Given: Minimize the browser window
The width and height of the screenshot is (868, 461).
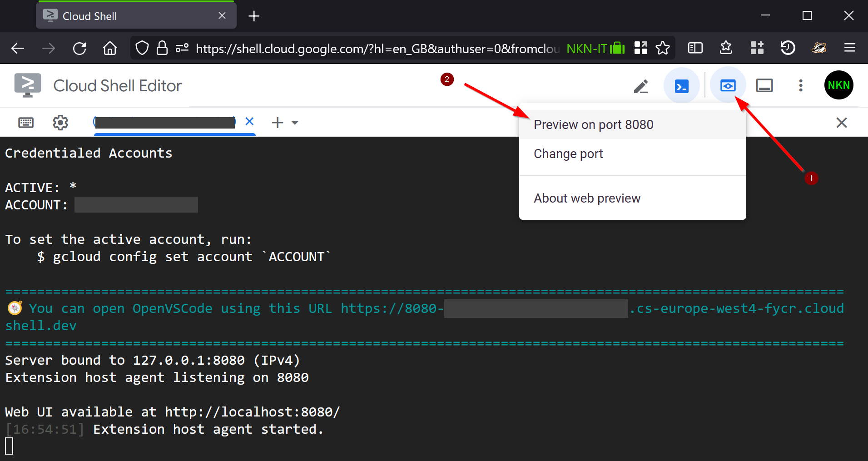Looking at the screenshot, I should (765, 15).
